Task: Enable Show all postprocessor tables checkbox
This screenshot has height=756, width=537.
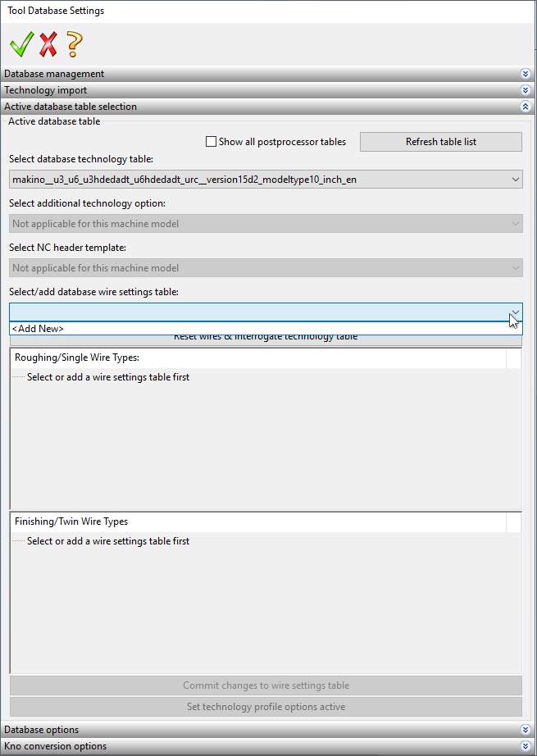Action: (211, 142)
